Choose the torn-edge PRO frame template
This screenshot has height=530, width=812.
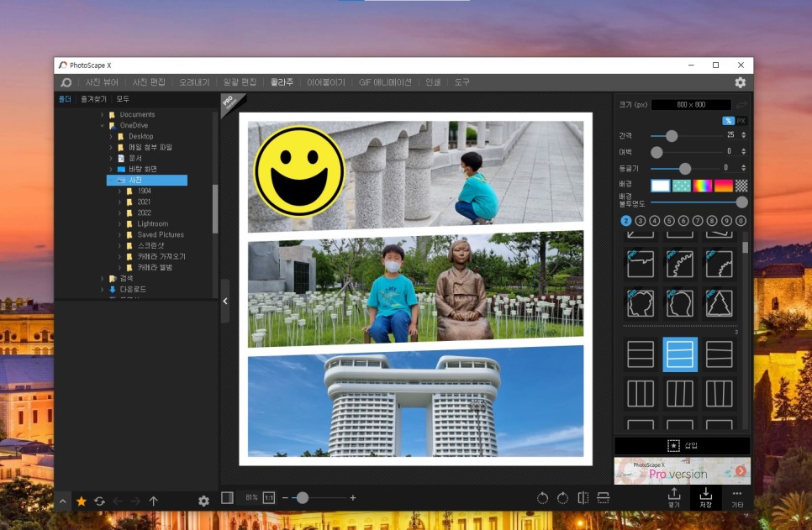point(641,264)
